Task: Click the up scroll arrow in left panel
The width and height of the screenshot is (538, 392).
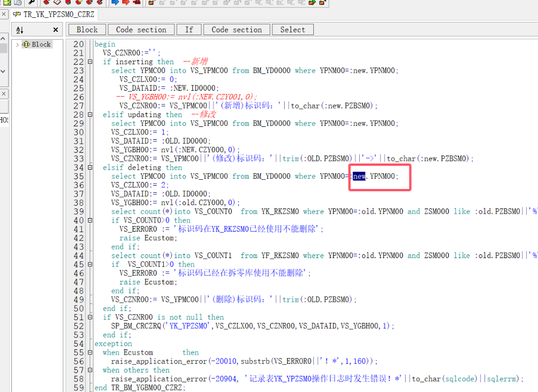Action: [x=3, y=38]
